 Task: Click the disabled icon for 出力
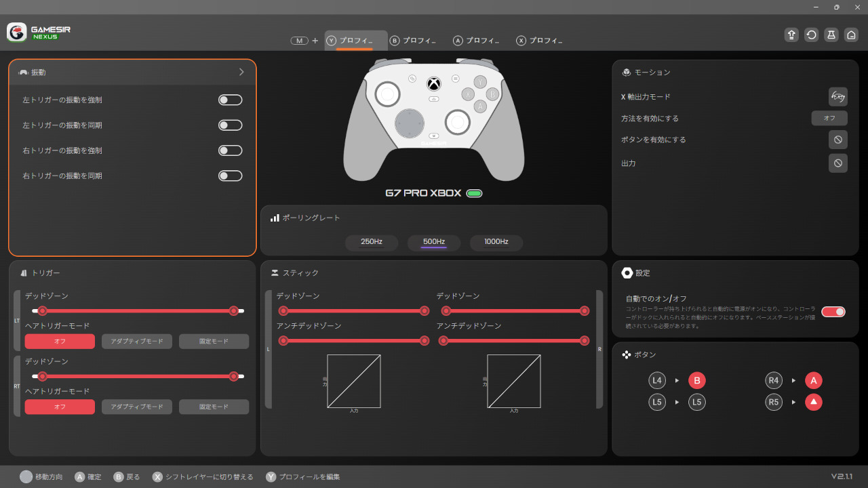coord(838,163)
